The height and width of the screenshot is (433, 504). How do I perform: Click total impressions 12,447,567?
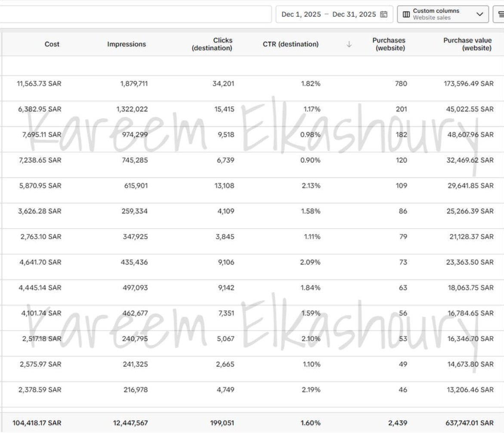point(130,423)
